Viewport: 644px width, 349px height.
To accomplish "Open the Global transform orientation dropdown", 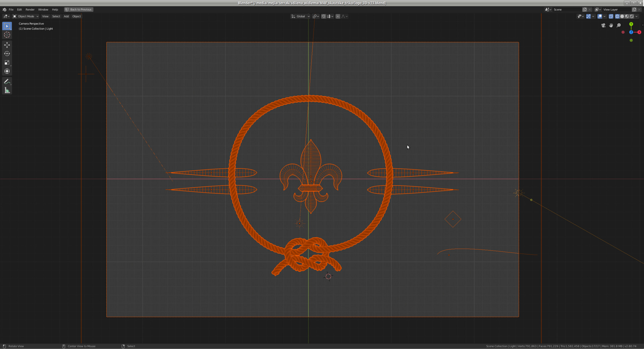I will click(x=301, y=16).
